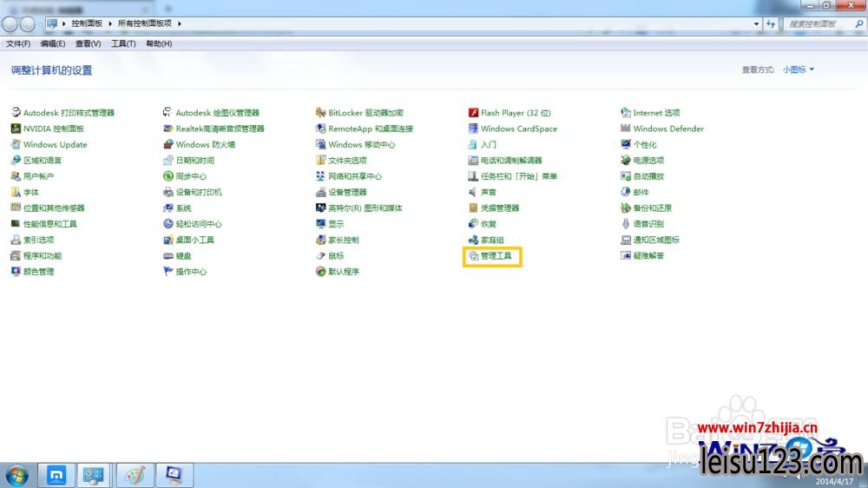Open the 桌面小工具 link

click(194, 240)
